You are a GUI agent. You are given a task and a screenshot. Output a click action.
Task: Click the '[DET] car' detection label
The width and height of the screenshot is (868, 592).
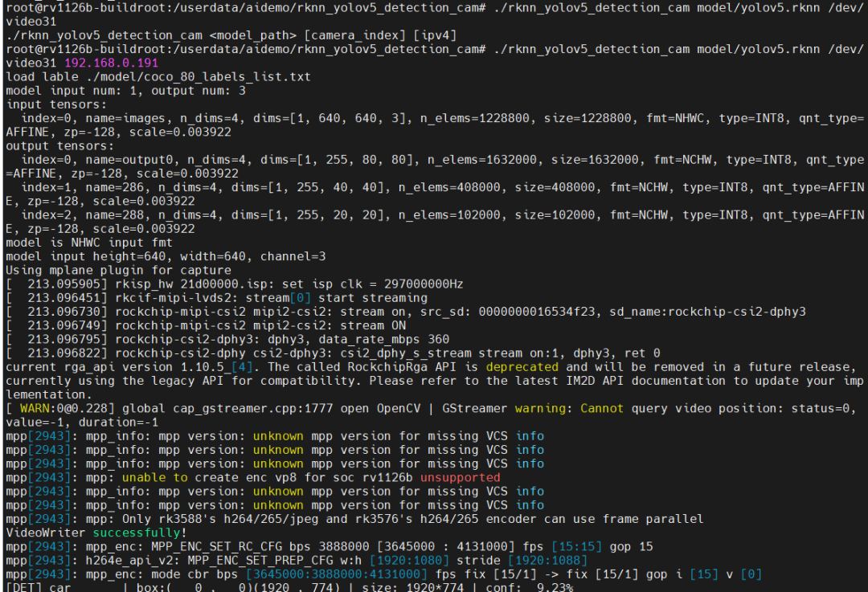tap(39, 587)
